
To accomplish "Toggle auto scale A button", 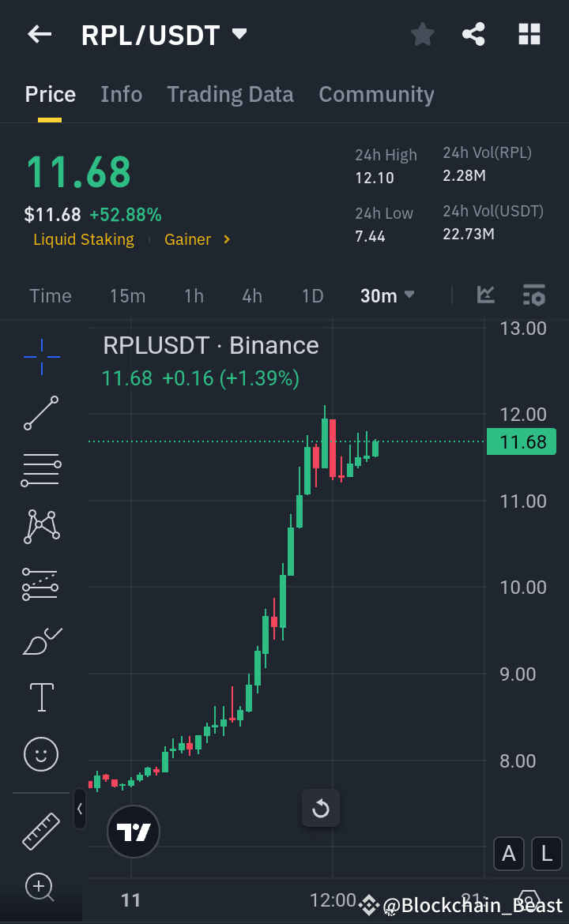I will coord(509,853).
